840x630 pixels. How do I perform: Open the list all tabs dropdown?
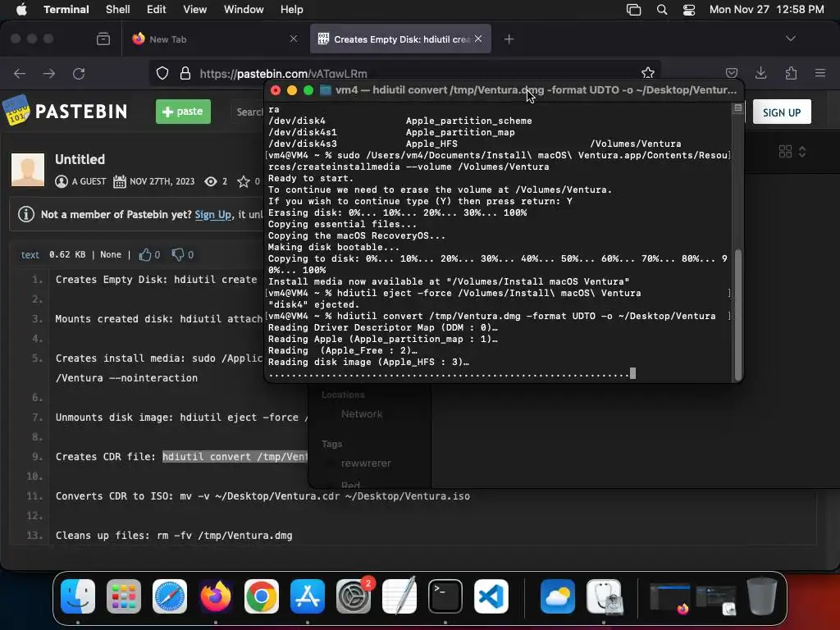(790, 39)
